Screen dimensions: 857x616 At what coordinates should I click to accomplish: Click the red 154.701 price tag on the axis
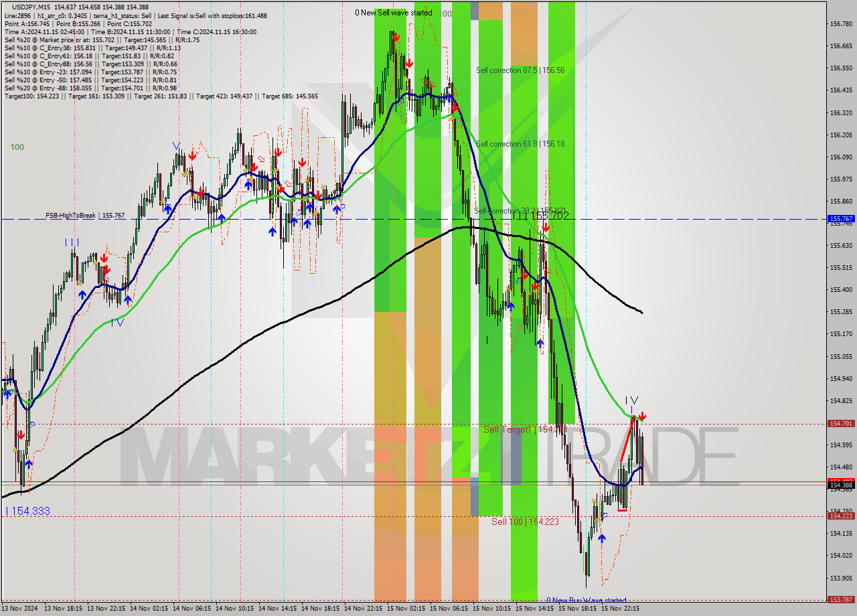[841, 424]
